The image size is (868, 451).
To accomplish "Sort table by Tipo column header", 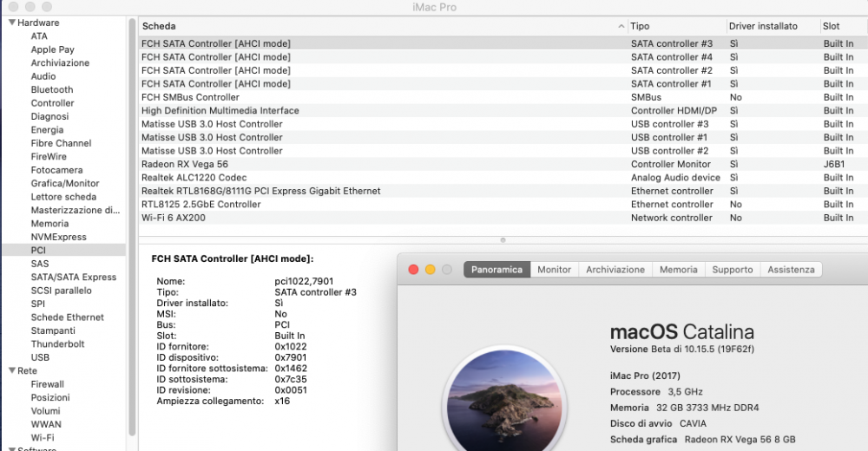I will (640, 26).
